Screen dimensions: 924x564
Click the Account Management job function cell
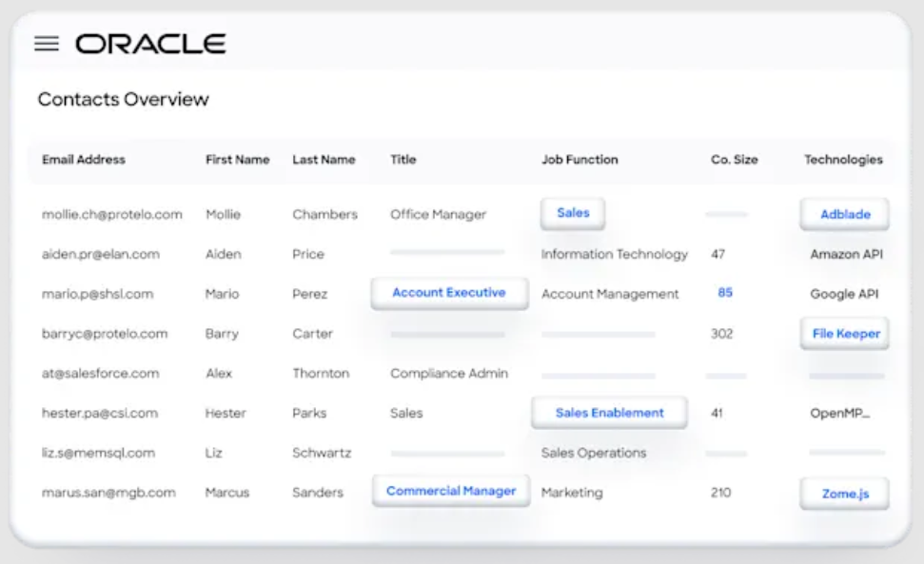click(x=610, y=294)
